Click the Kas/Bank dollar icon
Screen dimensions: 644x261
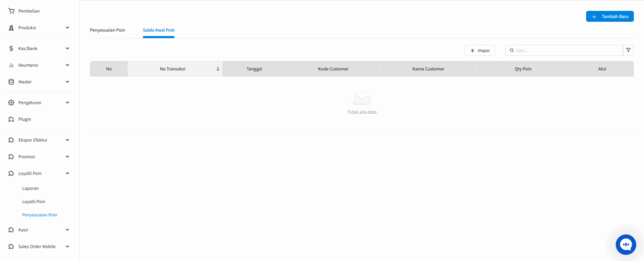11,48
